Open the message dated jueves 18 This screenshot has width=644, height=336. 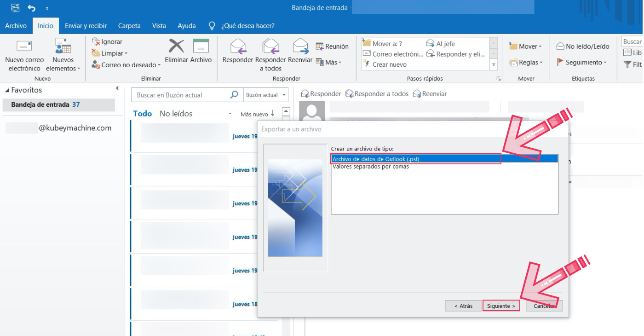[x=195, y=304]
